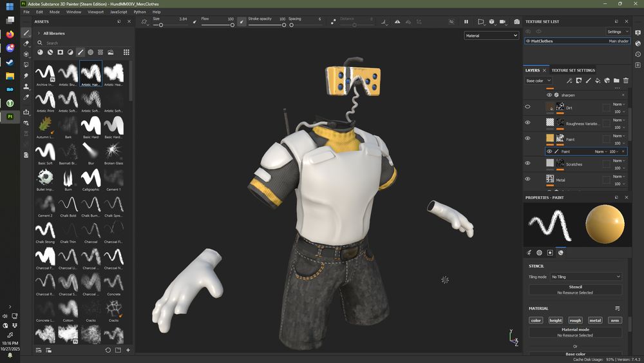Screen dimensions: 644x363
Task: Toggle the nrm channel button
Action: click(x=614, y=320)
